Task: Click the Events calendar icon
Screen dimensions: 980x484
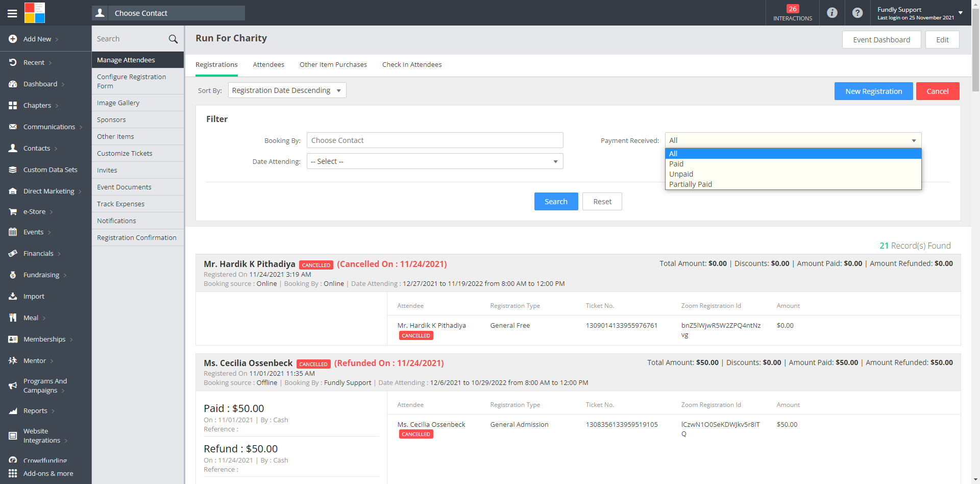Action: 13,232
